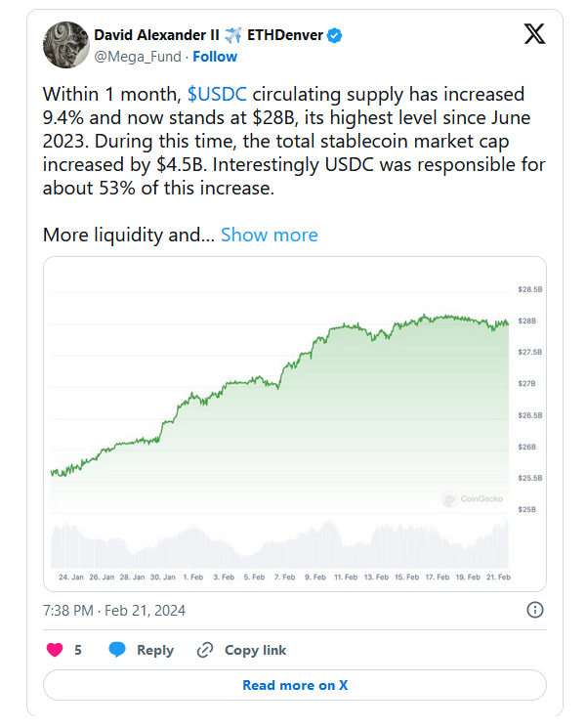Open David Alexander II's profile avatar
Image resolution: width=586 pixels, height=728 pixels.
click(x=64, y=44)
